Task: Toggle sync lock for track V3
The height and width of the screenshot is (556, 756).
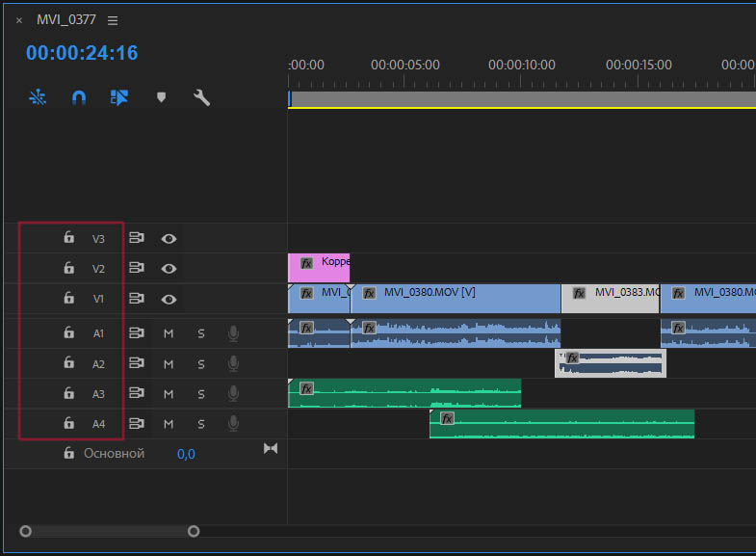Action: [x=137, y=238]
